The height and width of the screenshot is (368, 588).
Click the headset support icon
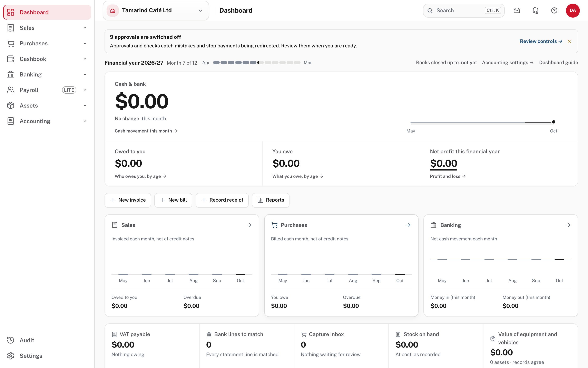[535, 10]
